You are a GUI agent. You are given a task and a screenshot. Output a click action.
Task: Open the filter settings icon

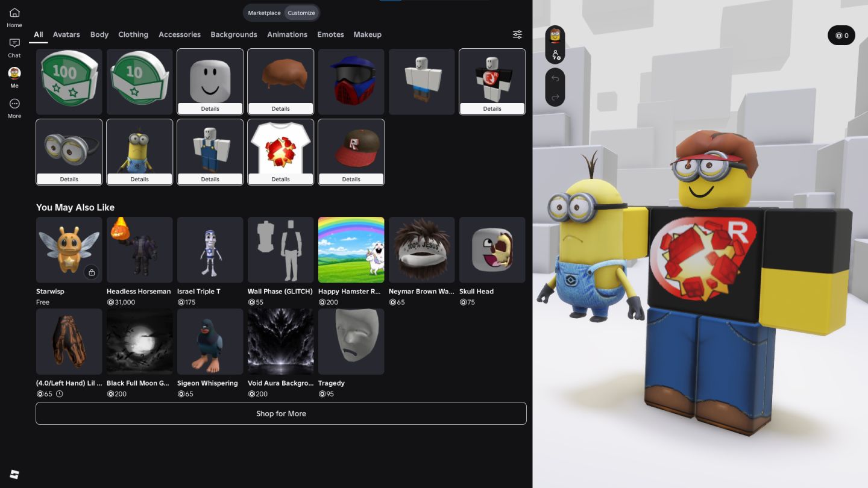(x=517, y=34)
